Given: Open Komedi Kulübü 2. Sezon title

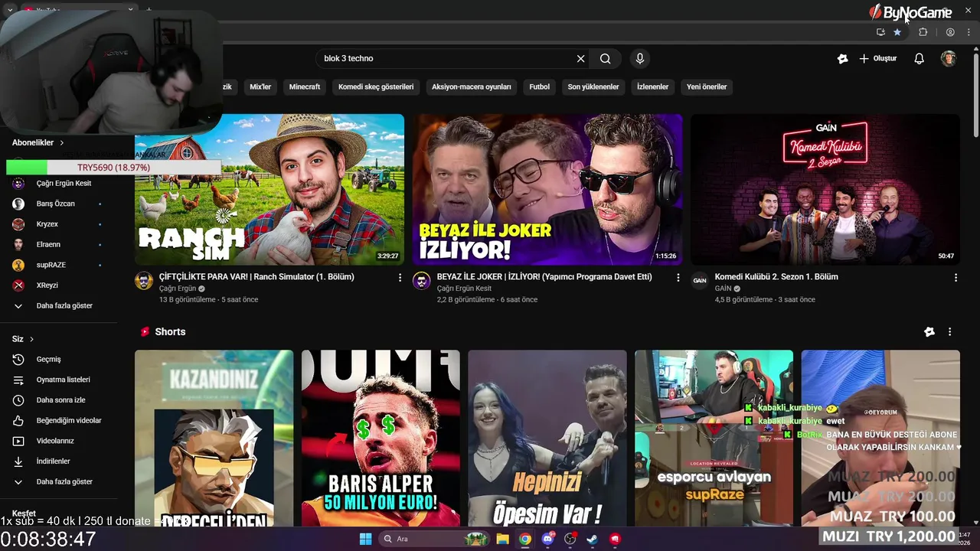Looking at the screenshot, I should coord(776,277).
